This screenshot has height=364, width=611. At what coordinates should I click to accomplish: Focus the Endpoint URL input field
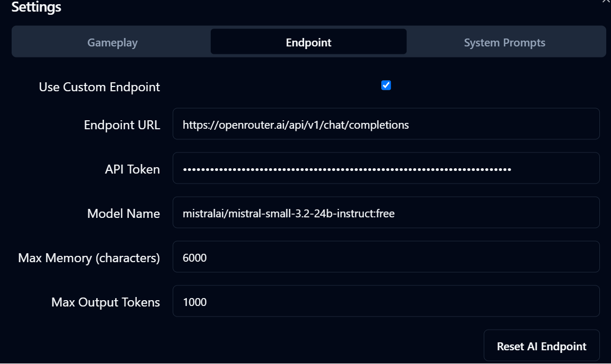[386, 125]
